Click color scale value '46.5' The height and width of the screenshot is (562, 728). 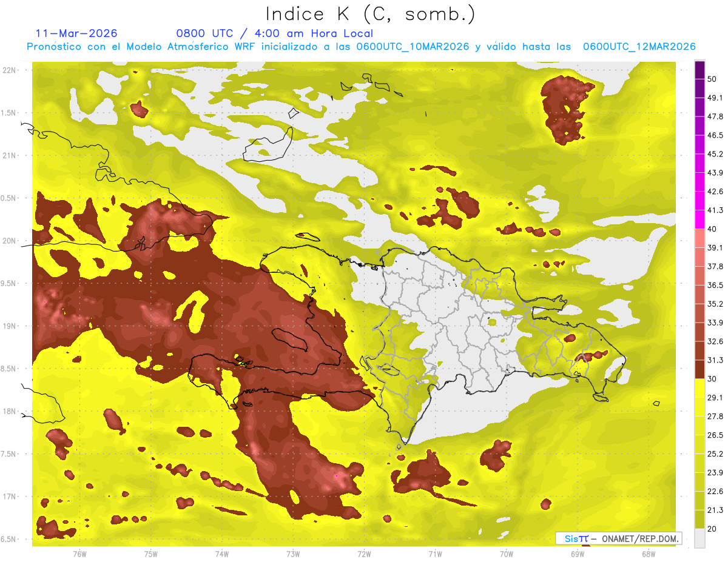[x=715, y=135]
